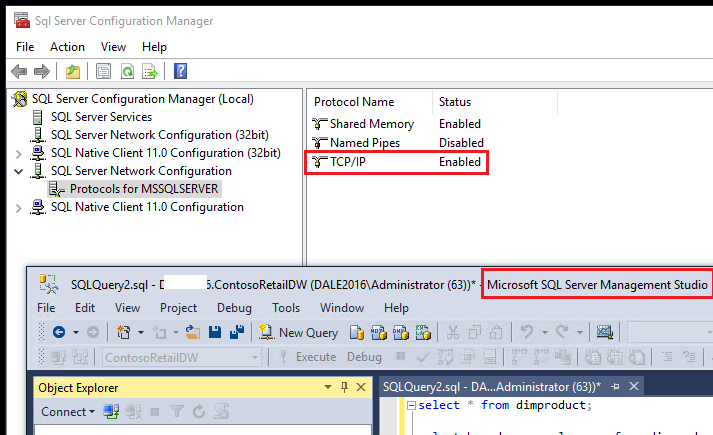Click New Project icon in SSMS toolbar
The image size is (713, 435).
point(123,332)
